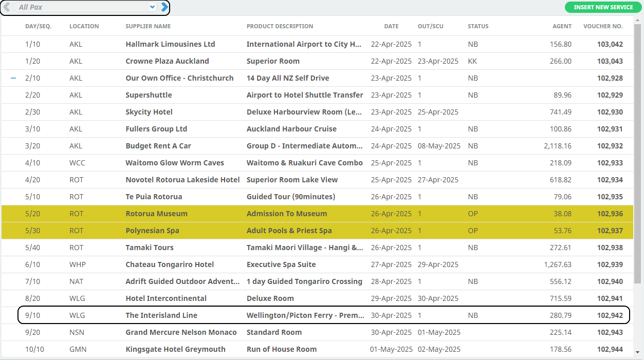Sort by the Supplier Name column header

point(148,26)
